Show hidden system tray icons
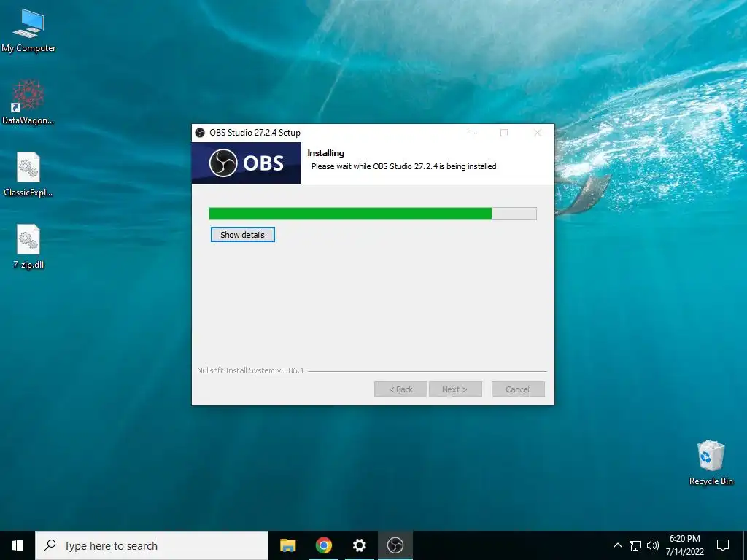This screenshot has width=747, height=560. [617, 545]
